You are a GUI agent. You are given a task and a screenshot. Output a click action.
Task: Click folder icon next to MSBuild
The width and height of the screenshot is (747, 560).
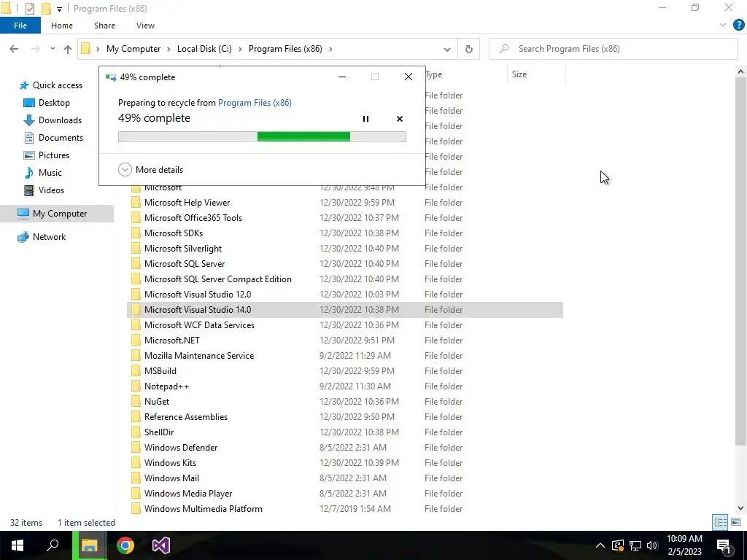coord(136,371)
